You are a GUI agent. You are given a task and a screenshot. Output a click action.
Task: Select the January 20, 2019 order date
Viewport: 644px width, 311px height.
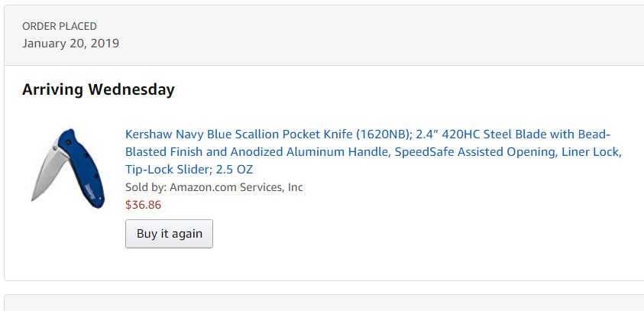(x=70, y=43)
